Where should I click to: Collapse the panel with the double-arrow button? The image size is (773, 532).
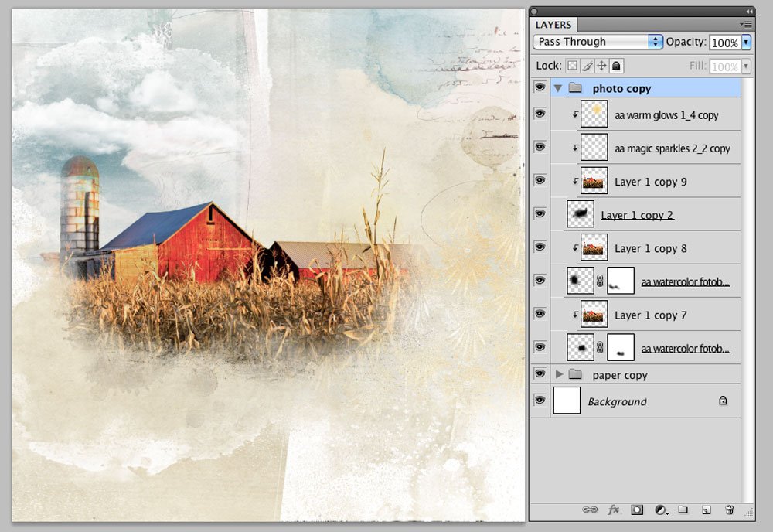click(749, 12)
